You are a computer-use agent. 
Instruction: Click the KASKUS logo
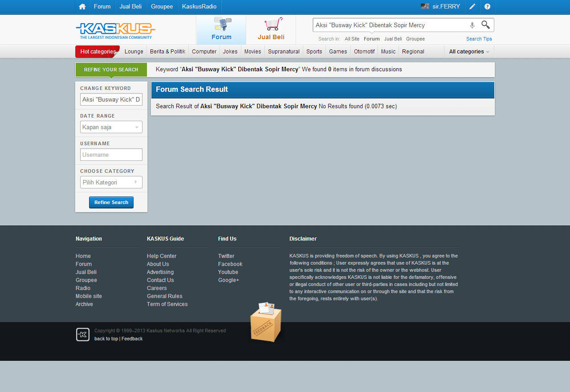pyautogui.click(x=115, y=30)
